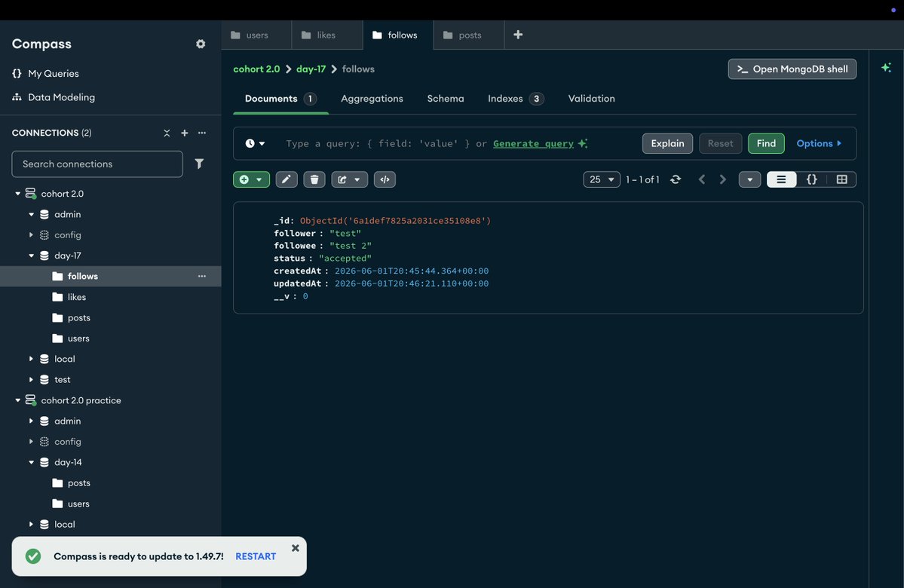Open Aggregations tab

tap(372, 99)
